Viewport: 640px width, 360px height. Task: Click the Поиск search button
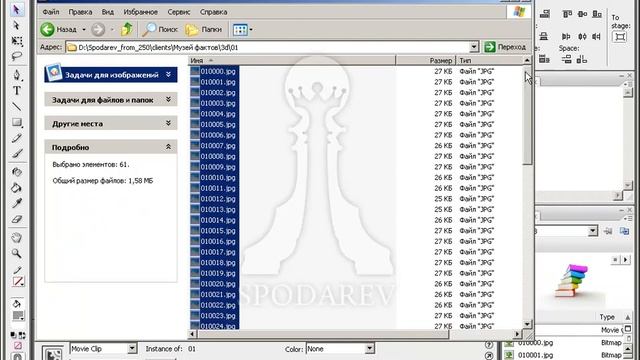pyautogui.click(x=160, y=29)
